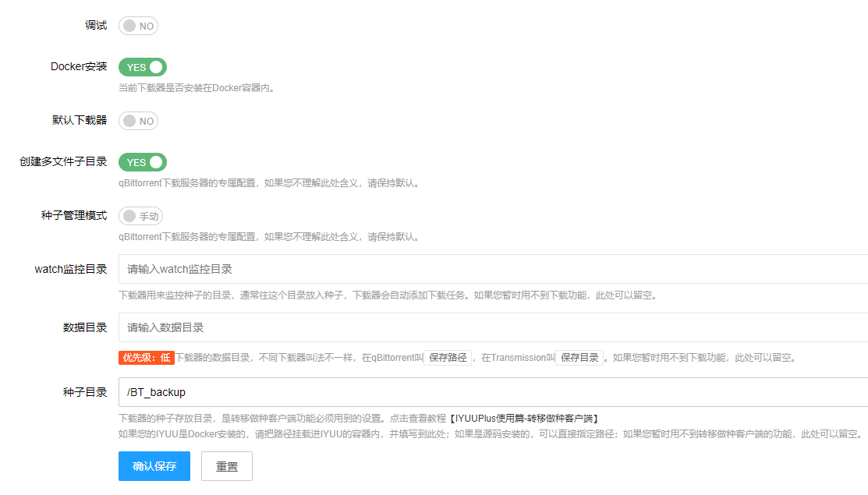Click the 创建多文件子目录 field label

(x=63, y=161)
